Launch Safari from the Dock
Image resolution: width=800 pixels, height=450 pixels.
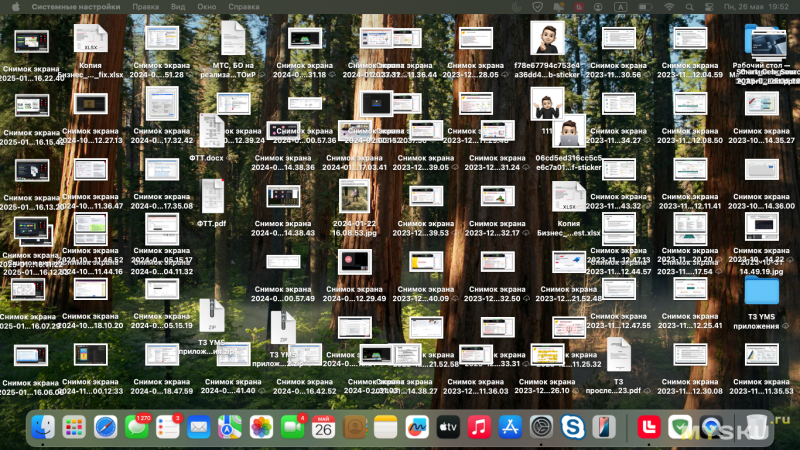tap(106, 427)
